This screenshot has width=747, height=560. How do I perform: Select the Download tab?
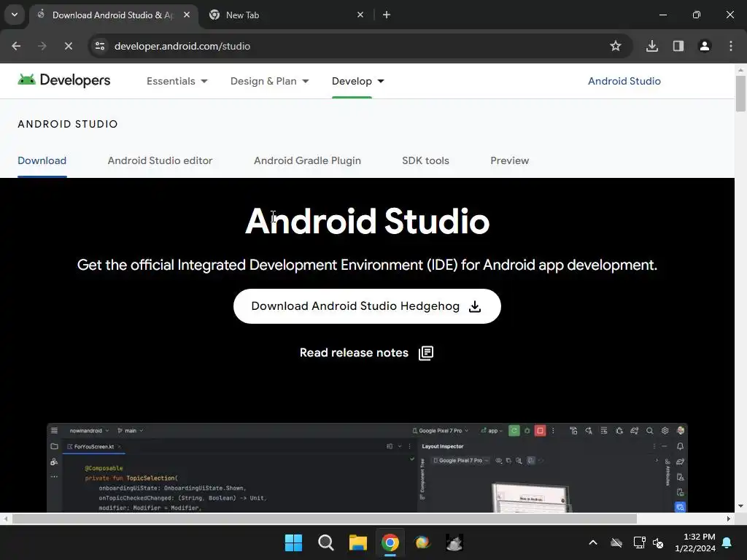click(x=42, y=160)
